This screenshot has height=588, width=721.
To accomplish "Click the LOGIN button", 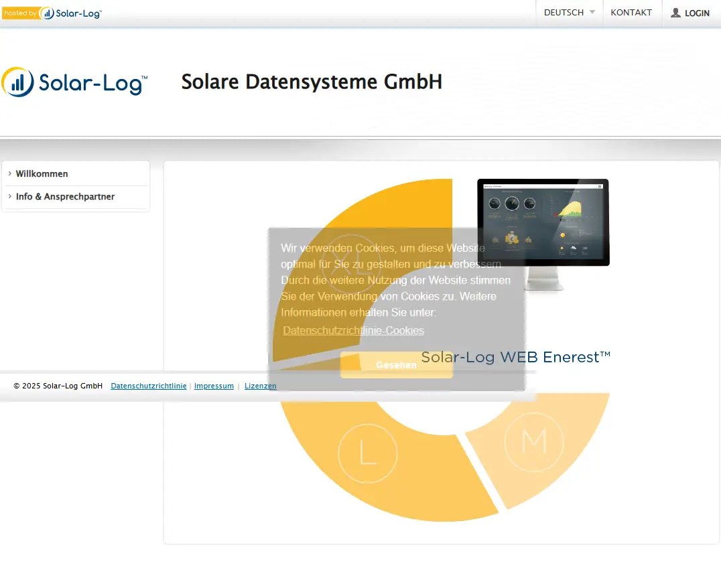I will [691, 13].
